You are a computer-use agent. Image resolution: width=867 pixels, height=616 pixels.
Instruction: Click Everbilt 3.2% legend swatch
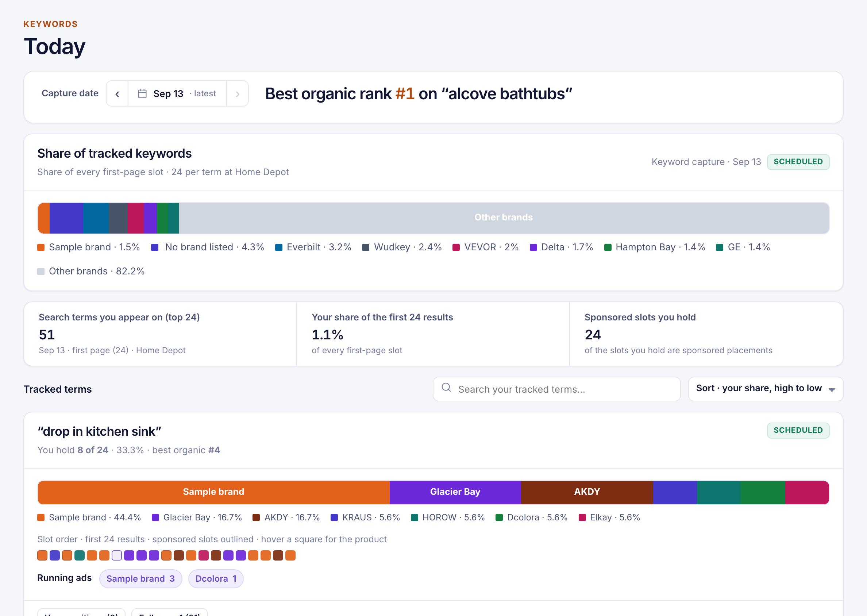click(x=279, y=247)
